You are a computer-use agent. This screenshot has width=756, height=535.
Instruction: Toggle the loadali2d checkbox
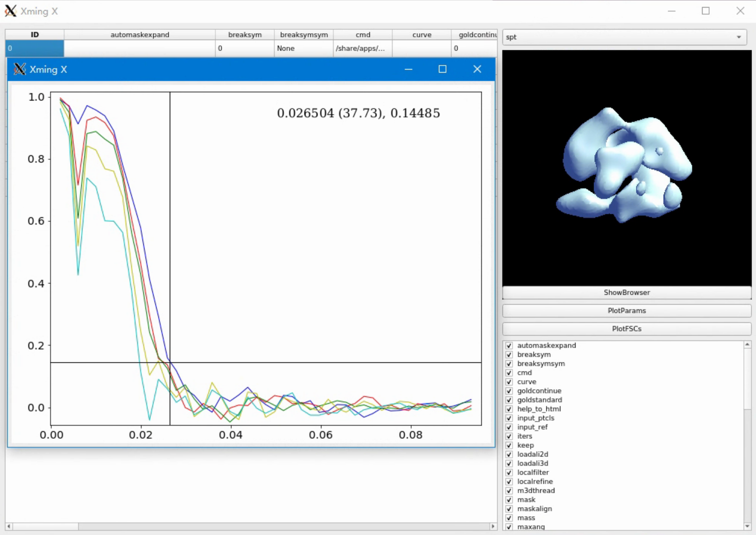[x=509, y=454]
